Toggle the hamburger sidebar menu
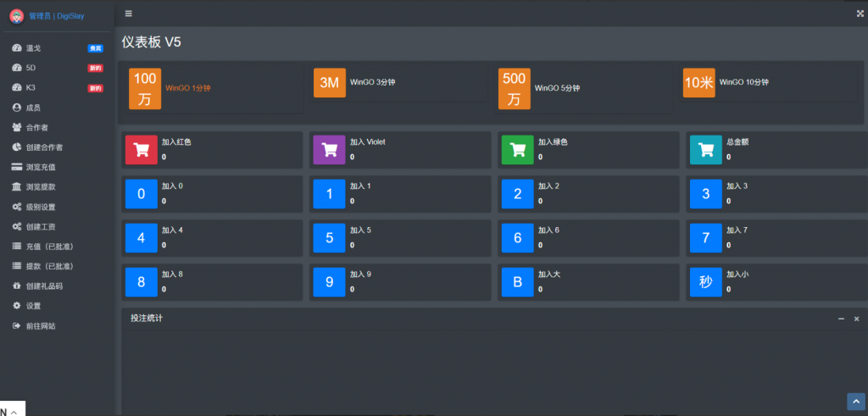This screenshot has height=416, width=868. pyautogui.click(x=128, y=14)
